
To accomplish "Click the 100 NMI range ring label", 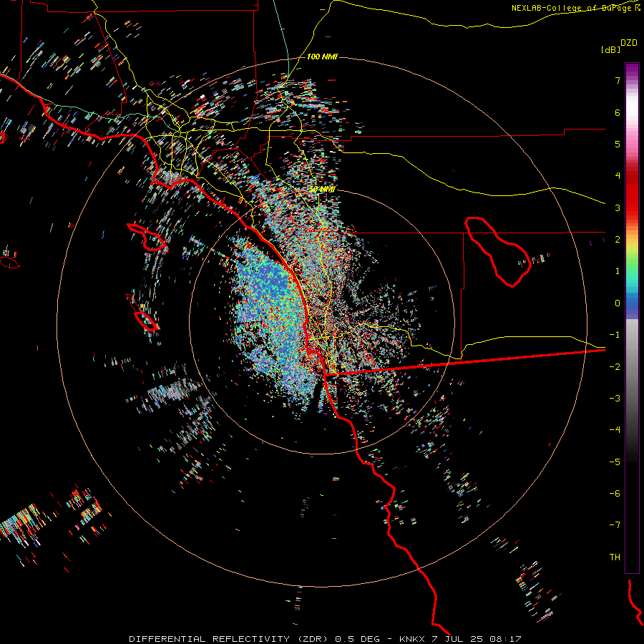I will [322, 57].
